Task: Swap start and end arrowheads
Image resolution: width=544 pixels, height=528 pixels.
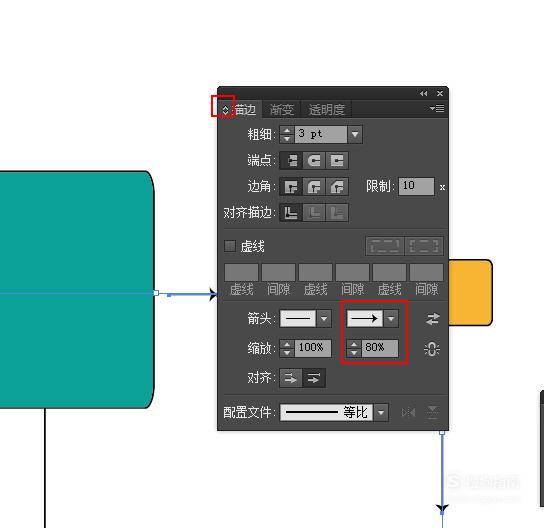Action: click(432, 318)
